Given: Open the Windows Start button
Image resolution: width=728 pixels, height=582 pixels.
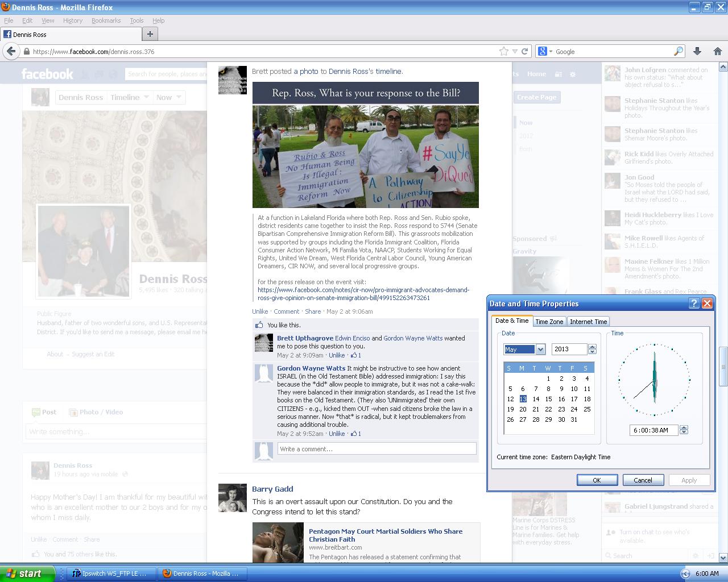Looking at the screenshot, I should click(27, 573).
